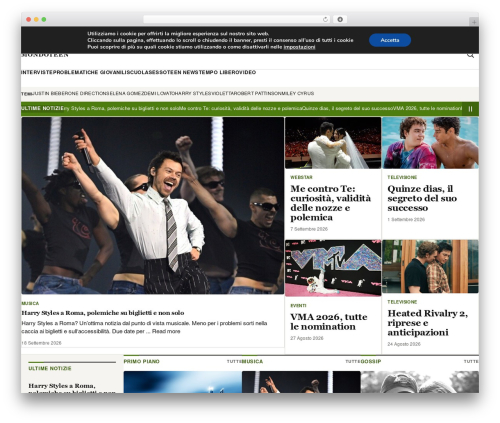500x423 pixels.
Task: Click the date 7 Settembre 2026
Action: coord(309,229)
